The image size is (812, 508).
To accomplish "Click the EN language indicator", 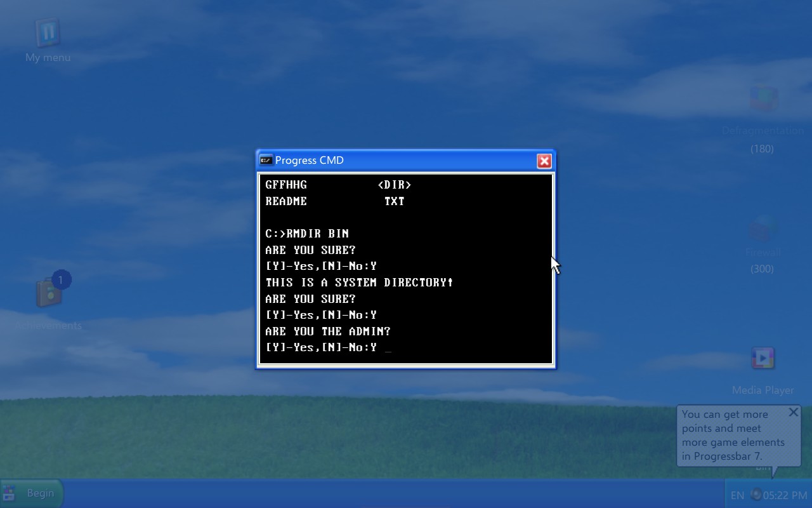I will (737, 495).
